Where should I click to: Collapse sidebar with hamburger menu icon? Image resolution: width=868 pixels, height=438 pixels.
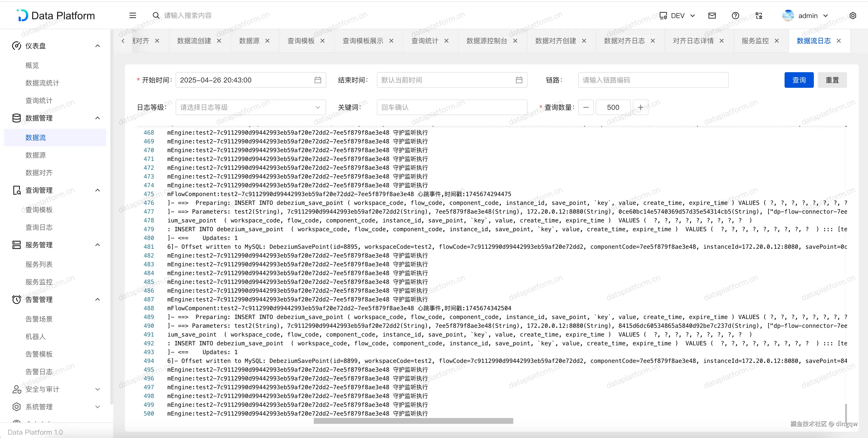click(x=133, y=16)
